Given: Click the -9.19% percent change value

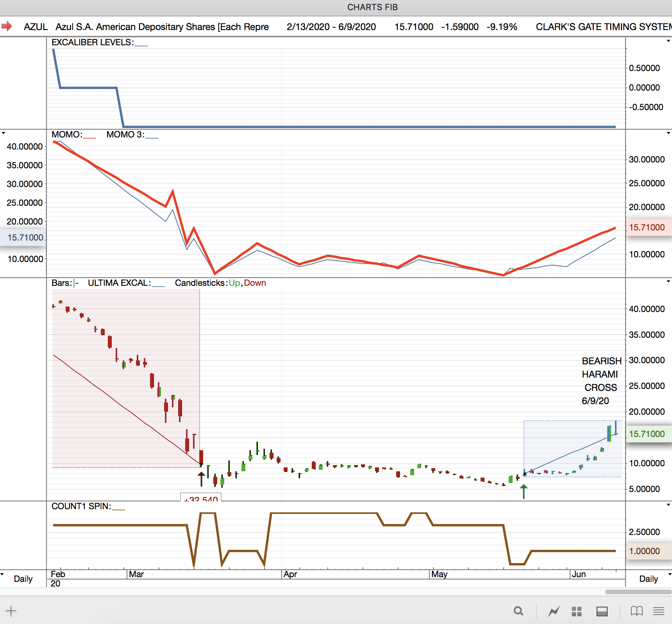Looking at the screenshot, I should 502,27.
